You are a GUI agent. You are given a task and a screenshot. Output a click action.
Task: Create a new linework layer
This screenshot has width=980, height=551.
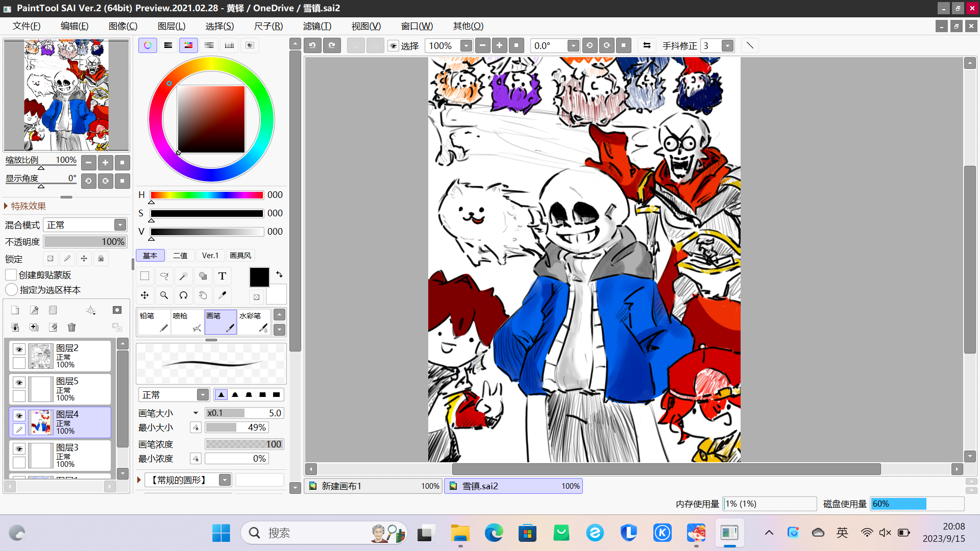click(x=34, y=310)
